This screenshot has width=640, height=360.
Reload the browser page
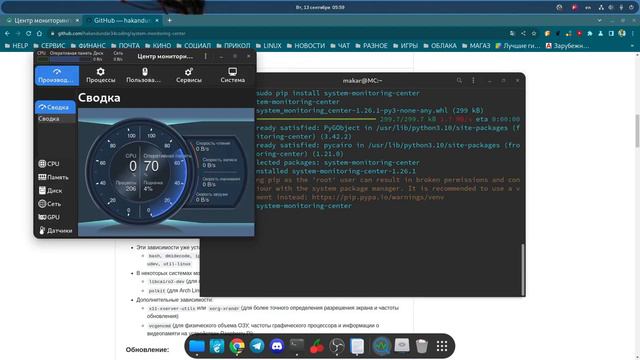pyautogui.click(x=29, y=33)
